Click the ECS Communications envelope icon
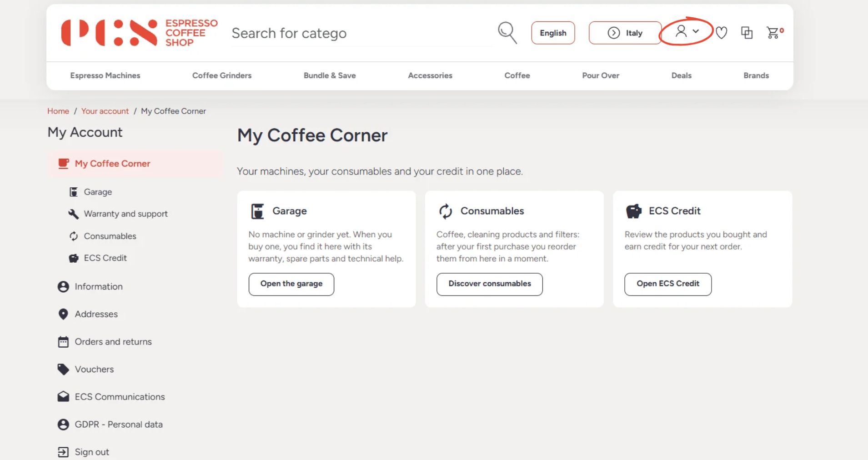This screenshot has width=868, height=460. click(63, 397)
